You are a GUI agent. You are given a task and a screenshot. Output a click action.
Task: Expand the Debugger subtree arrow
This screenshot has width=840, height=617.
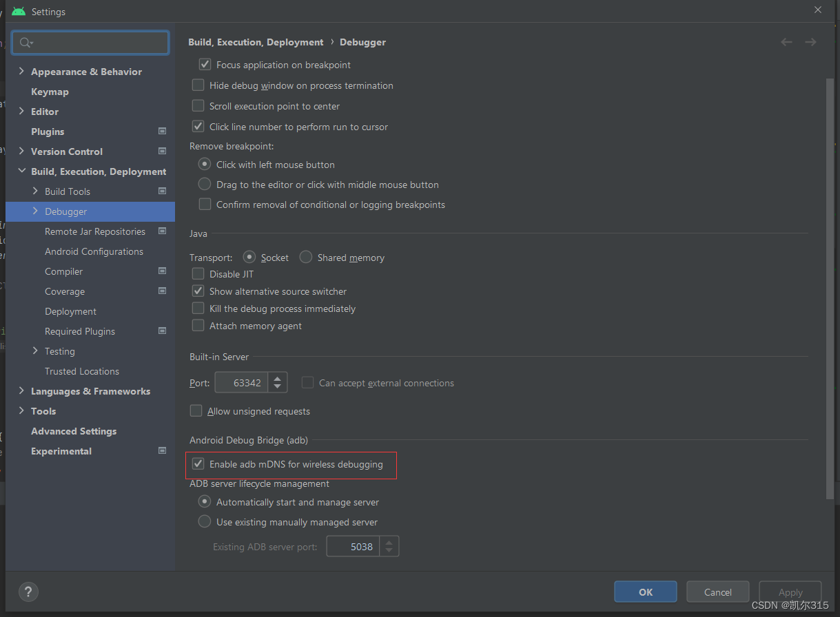pyautogui.click(x=35, y=211)
